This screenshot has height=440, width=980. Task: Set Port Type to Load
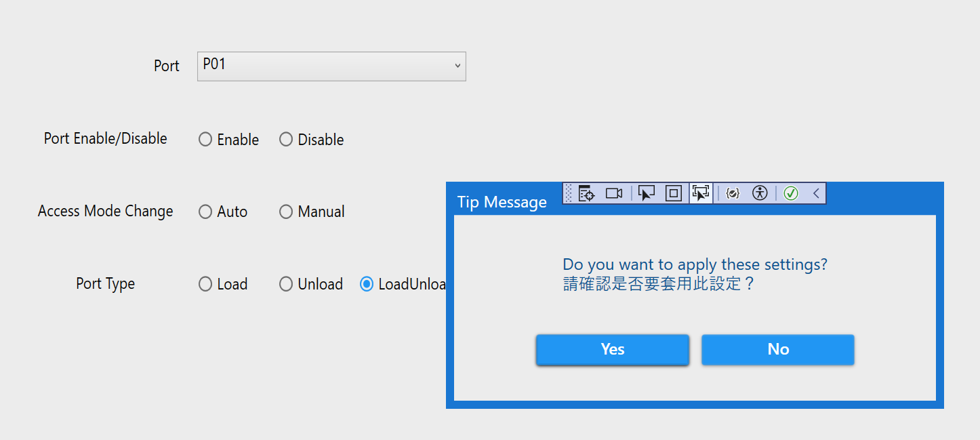point(205,284)
